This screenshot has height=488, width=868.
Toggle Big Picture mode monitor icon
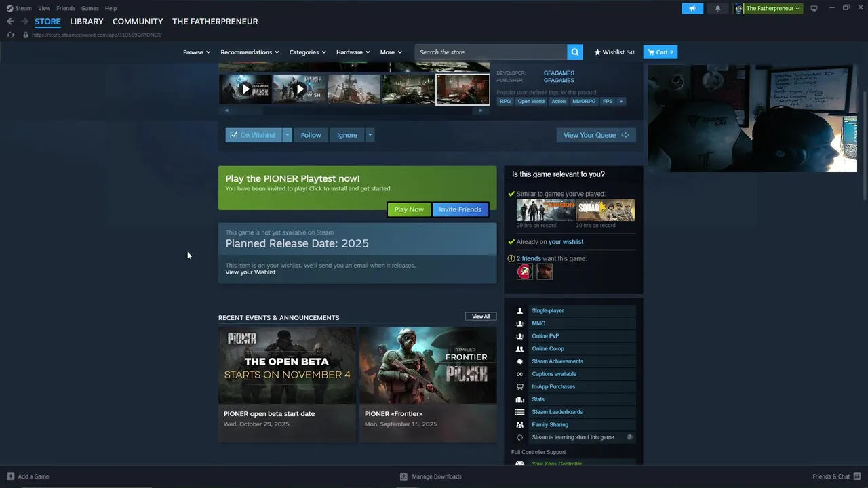[x=814, y=8]
